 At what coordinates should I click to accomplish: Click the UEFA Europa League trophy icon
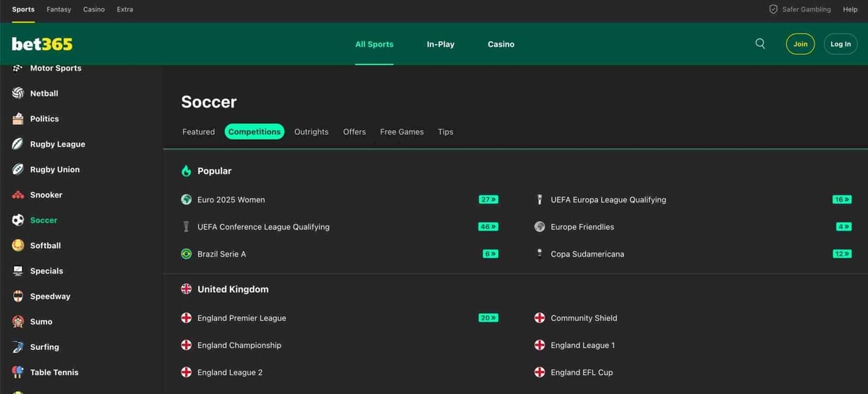click(x=540, y=200)
